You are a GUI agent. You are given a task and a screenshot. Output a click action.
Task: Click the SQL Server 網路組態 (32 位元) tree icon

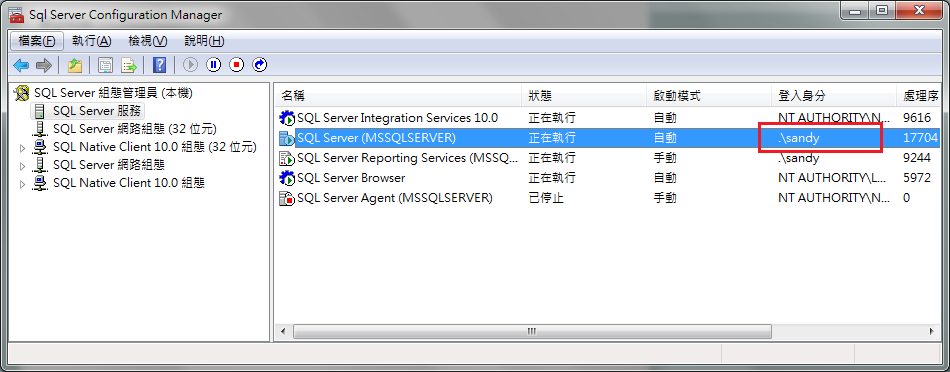pos(40,129)
